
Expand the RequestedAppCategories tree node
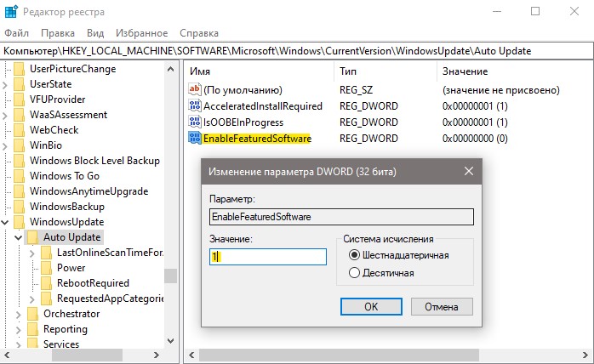[32, 299]
